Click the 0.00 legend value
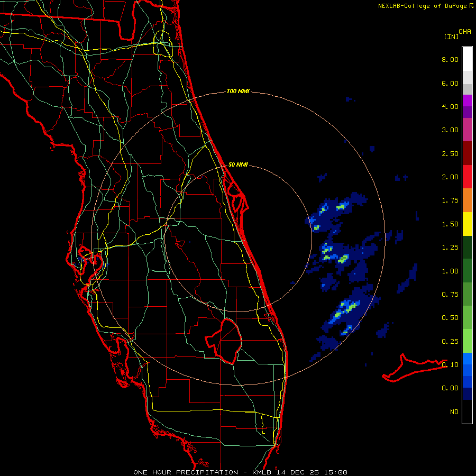 (450, 388)
